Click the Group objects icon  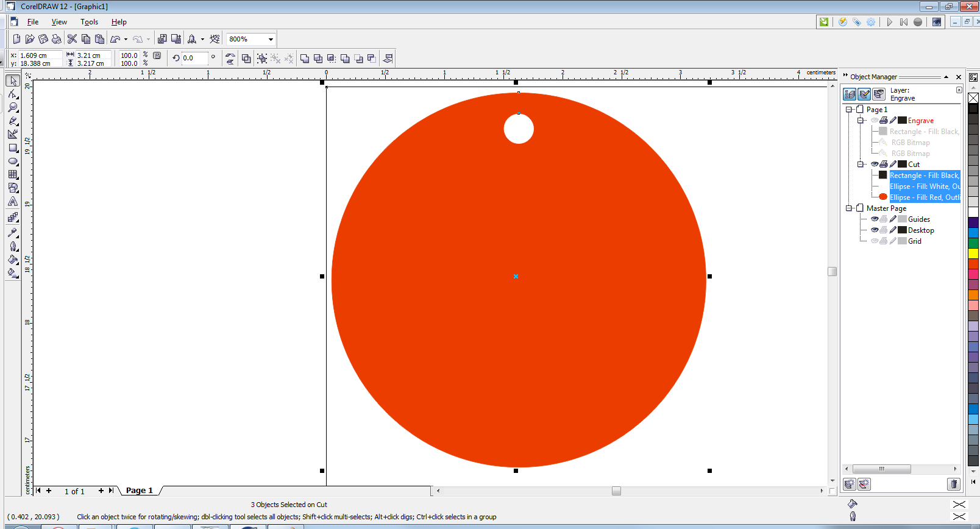(262, 59)
